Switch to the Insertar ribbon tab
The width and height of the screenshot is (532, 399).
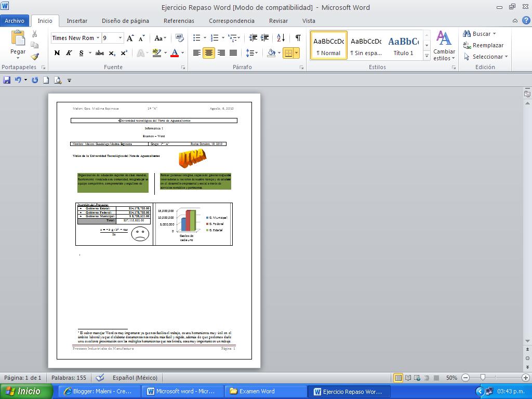tap(77, 21)
